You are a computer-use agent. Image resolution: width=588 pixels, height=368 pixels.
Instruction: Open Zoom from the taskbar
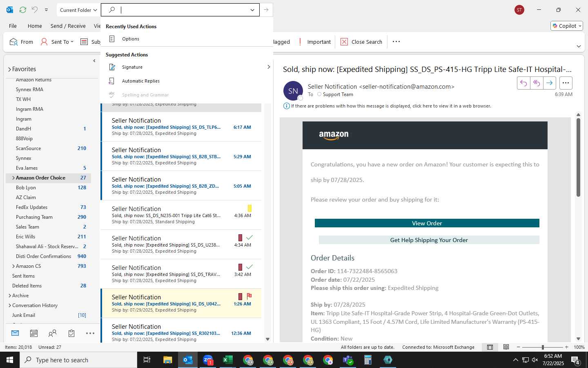tap(208, 360)
